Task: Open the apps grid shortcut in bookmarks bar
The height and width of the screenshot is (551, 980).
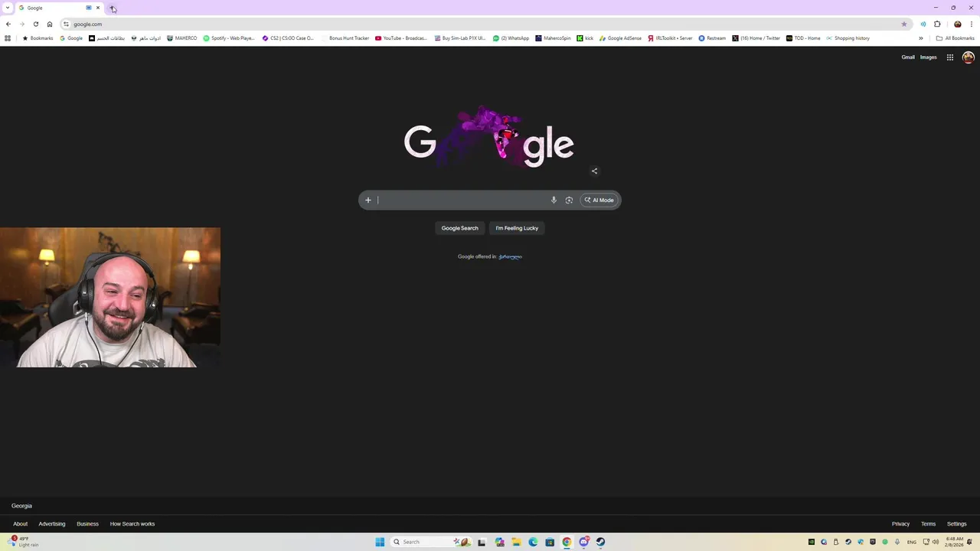Action: (8, 38)
